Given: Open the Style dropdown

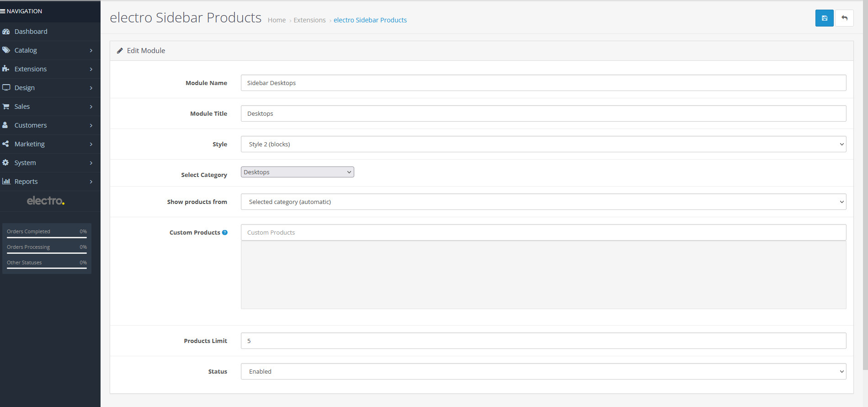Looking at the screenshot, I should (543, 144).
